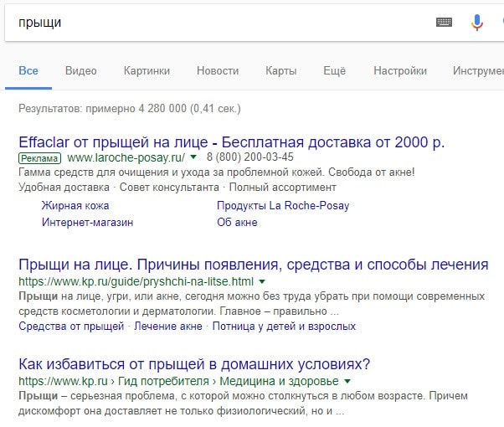Open the Новости results tab

(218, 71)
